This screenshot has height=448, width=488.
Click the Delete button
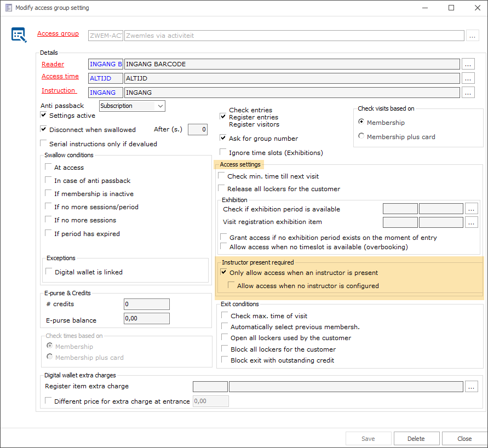[x=416, y=439]
